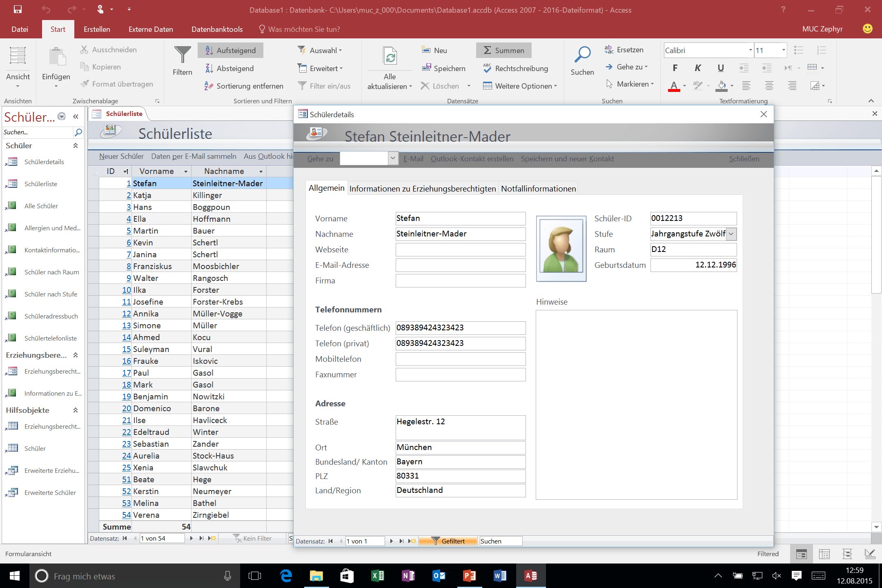Toggle the Summen totals row
Screen dimensions: 882x588
503,50
